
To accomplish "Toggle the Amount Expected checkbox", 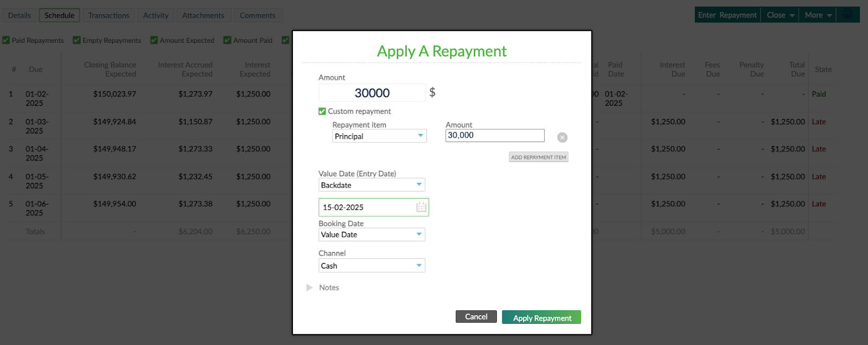I will 154,40.
